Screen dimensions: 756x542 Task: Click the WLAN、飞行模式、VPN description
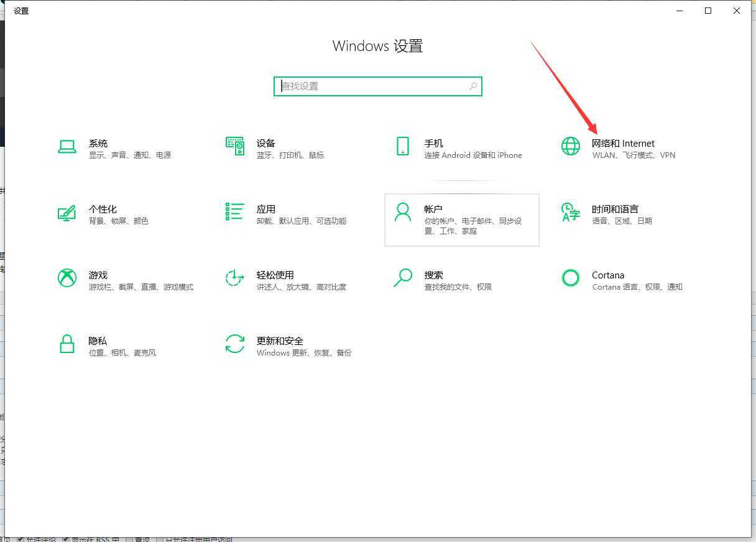pyautogui.click(x=634, y=155)
